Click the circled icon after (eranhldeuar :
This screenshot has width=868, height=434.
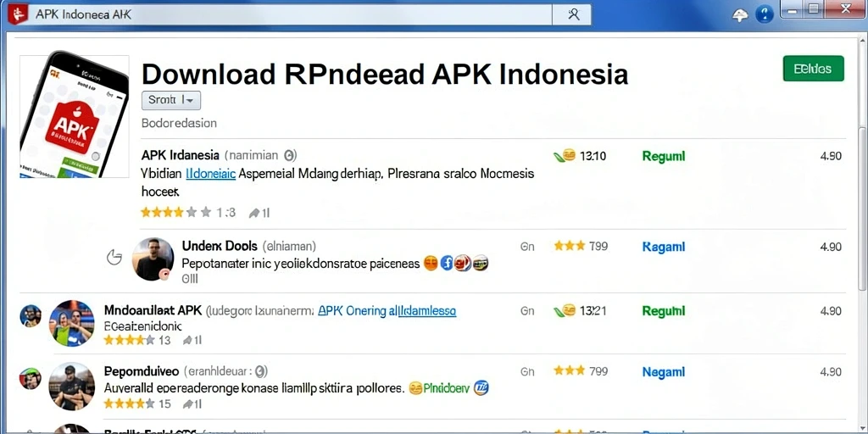click(x=262, y=371)
